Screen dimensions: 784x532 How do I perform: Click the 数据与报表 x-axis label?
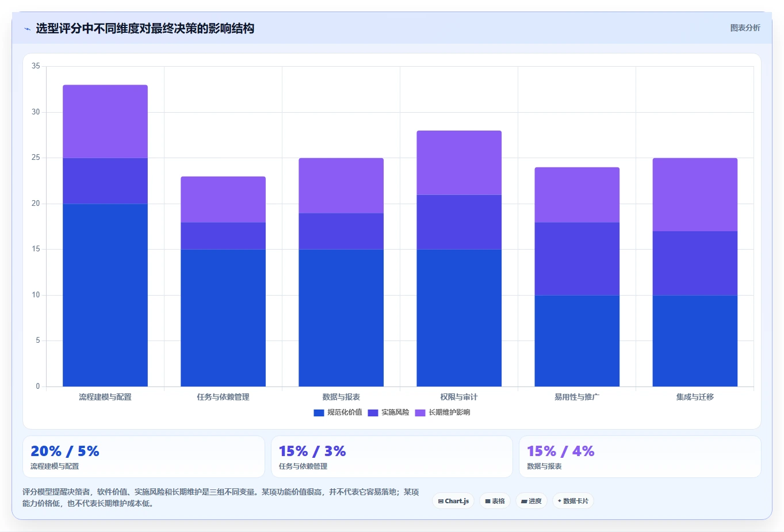coord(341,397)
